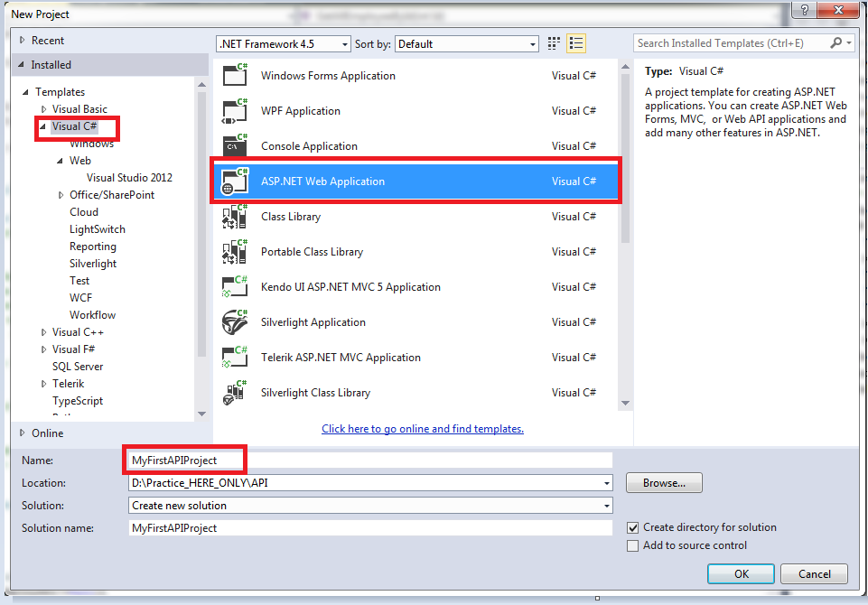Expand the Online section
Image resolution: width=868 pixels, height=605 pixels.
pos(23,433)
